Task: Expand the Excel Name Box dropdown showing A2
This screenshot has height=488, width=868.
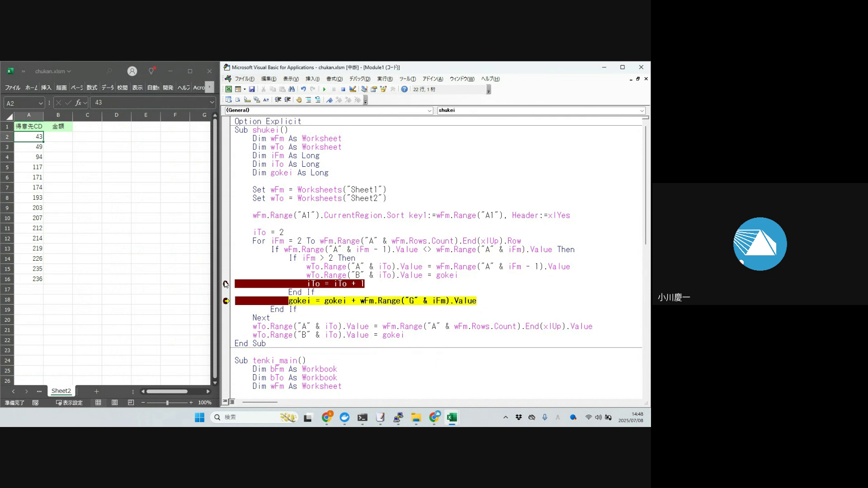Action: pos(40,103)
